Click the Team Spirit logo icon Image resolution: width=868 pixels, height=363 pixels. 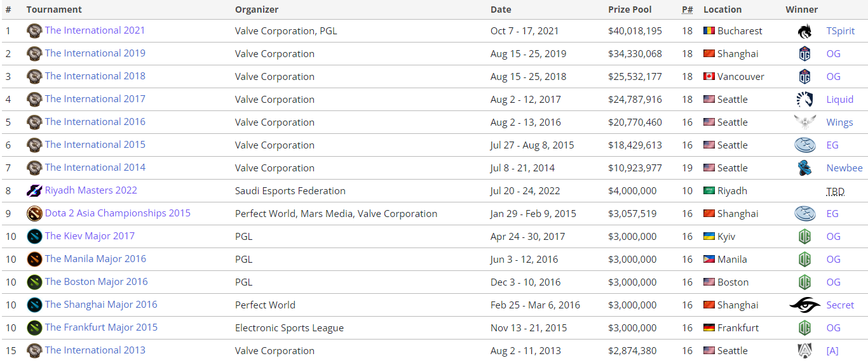point(805,31)
